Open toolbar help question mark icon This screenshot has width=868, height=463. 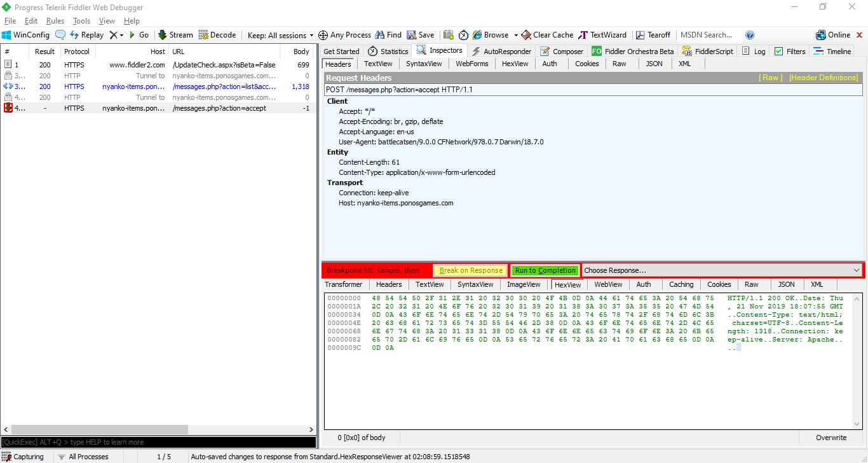750,35
